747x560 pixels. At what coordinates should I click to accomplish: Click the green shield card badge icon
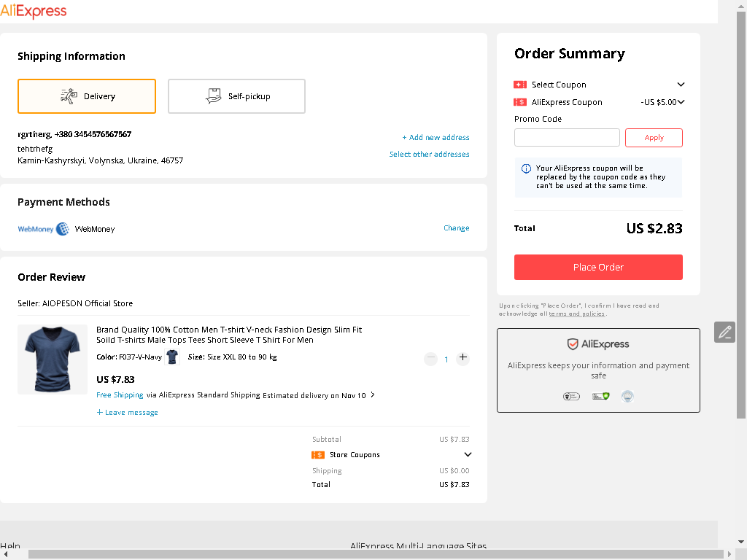601,396
